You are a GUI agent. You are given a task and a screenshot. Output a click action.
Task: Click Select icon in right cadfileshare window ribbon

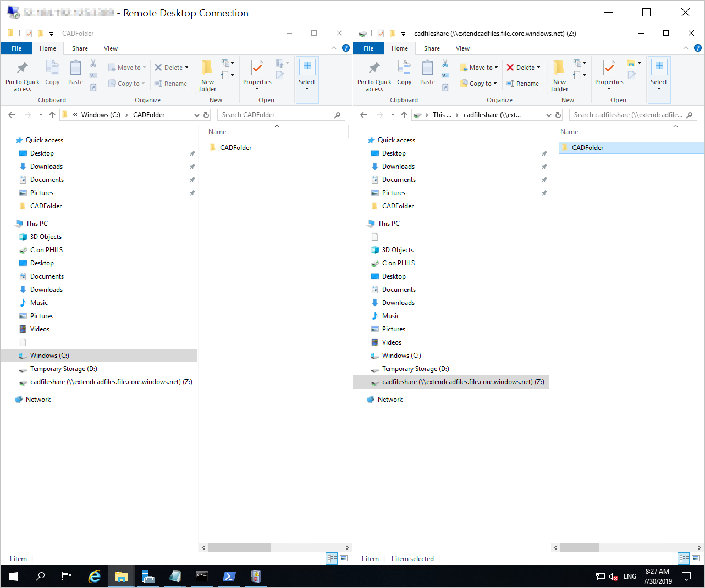coord(659,66)
